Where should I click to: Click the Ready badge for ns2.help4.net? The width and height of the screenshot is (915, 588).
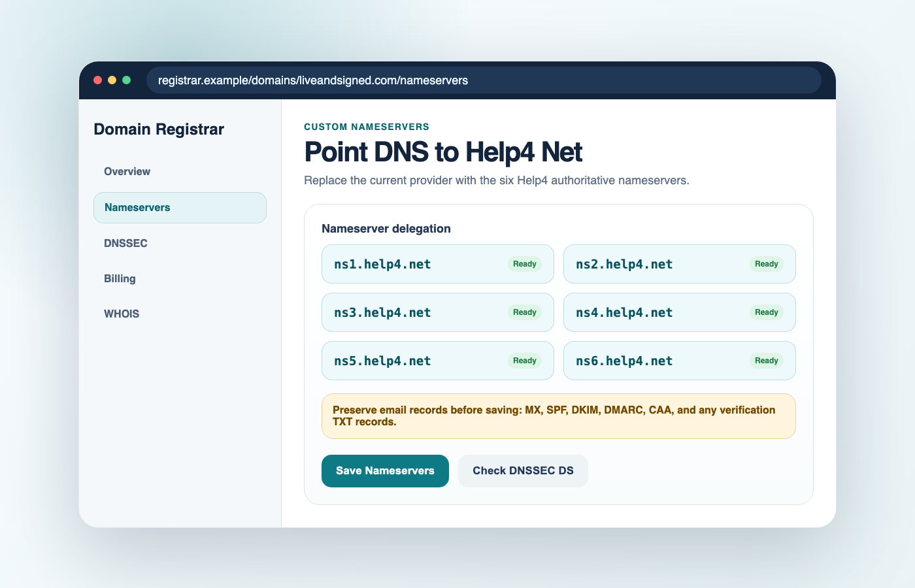(x=767, y=264)
